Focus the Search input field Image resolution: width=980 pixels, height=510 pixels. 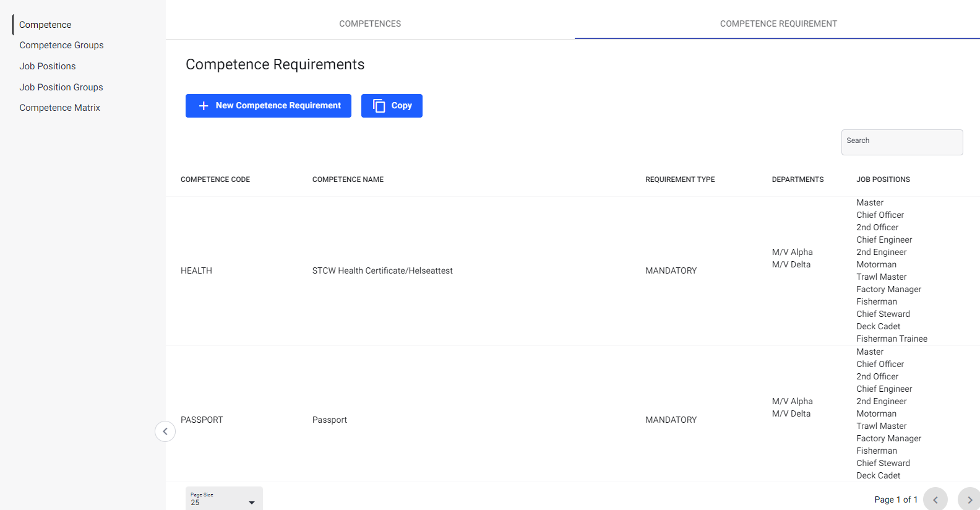pos(902,142)
